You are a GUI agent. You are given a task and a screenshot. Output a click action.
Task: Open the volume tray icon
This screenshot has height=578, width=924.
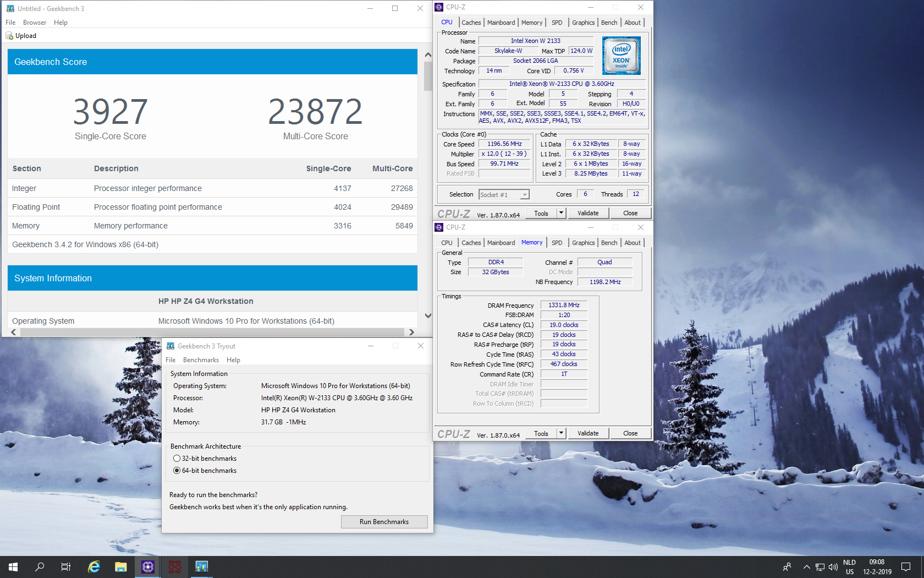coord(833,567)
